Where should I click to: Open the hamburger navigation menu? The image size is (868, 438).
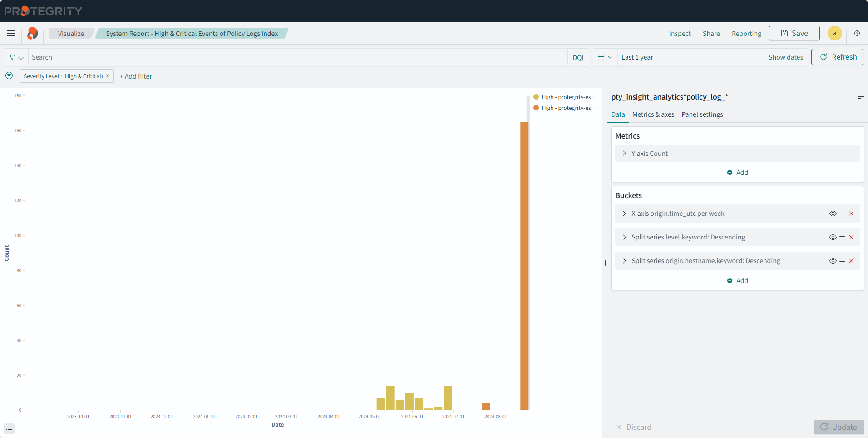click(11, 33)
